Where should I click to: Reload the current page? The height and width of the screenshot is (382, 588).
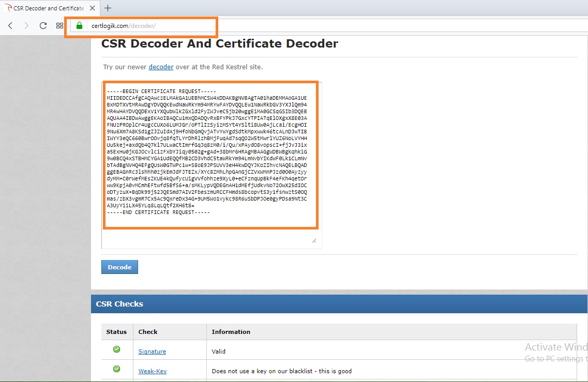point(43,25)
